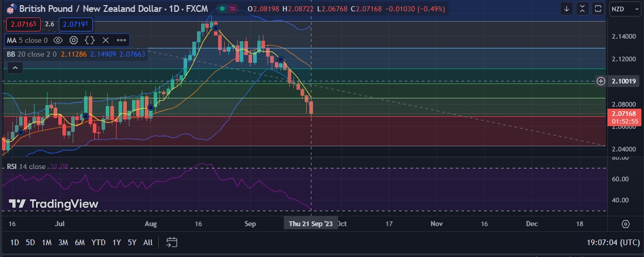Click the 2.12000 price axis label
This screenshot has width=644, height=257.
coord(623,59)
